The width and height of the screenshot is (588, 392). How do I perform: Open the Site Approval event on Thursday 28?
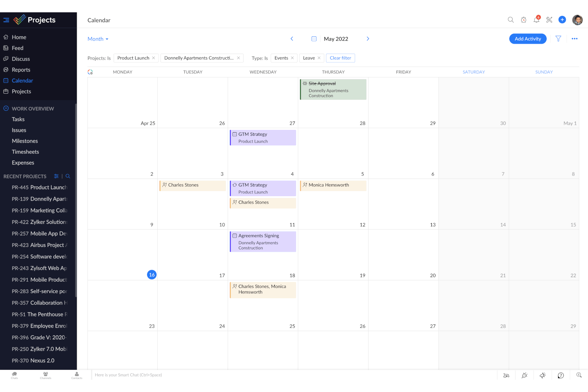pos(333,89)
